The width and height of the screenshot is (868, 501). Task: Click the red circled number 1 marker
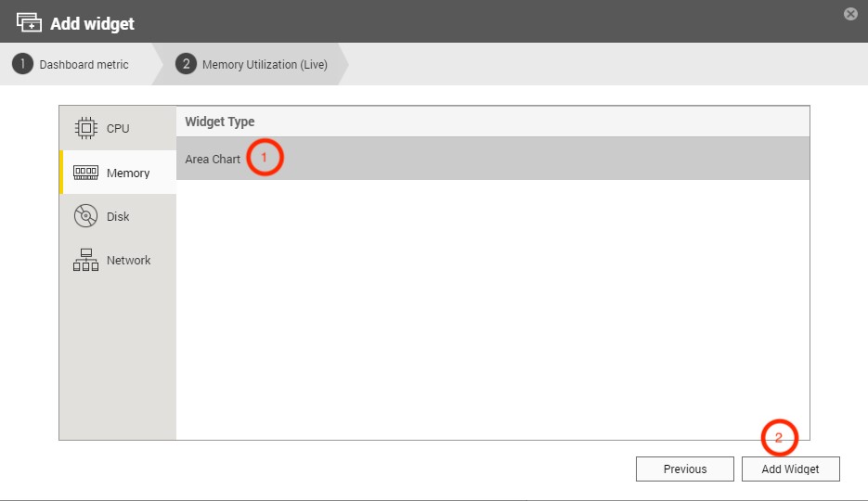tap(265, 159)
